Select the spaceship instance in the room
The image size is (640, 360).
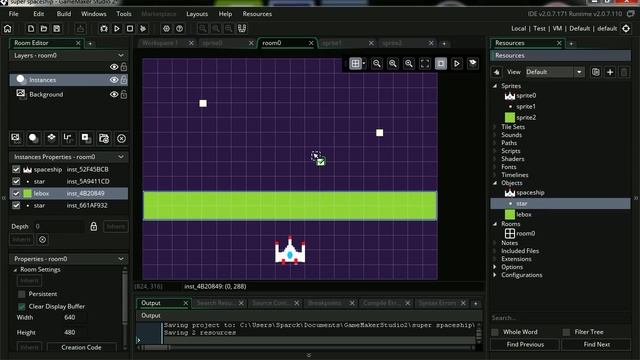coord(290,250)
